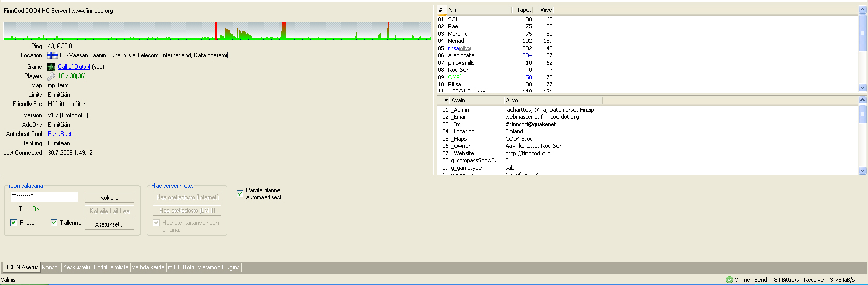Click the green Online status icon
Viewport: 868px width, 285px height.
729,280
